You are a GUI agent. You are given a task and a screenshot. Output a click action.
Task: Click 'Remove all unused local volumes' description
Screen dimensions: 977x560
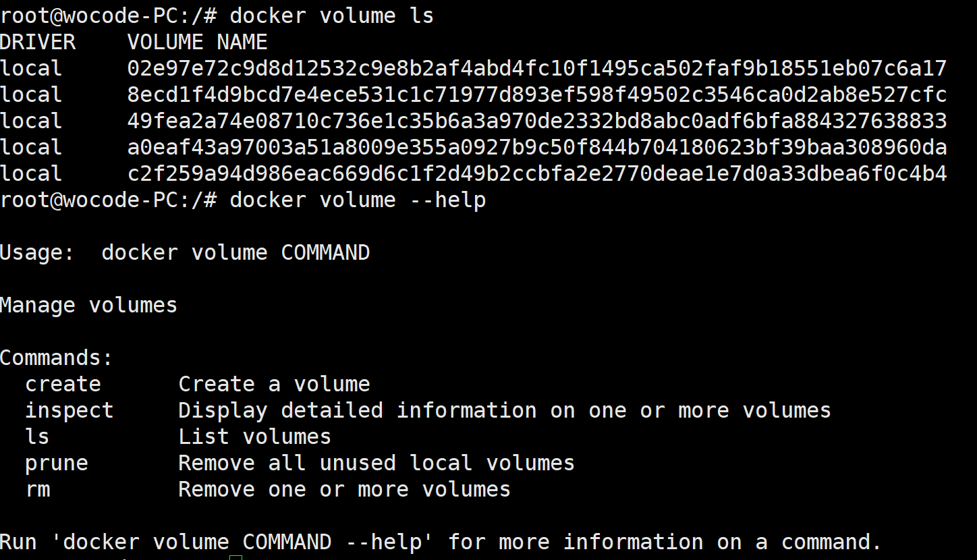pyautogui.click(x=376, y=463)
